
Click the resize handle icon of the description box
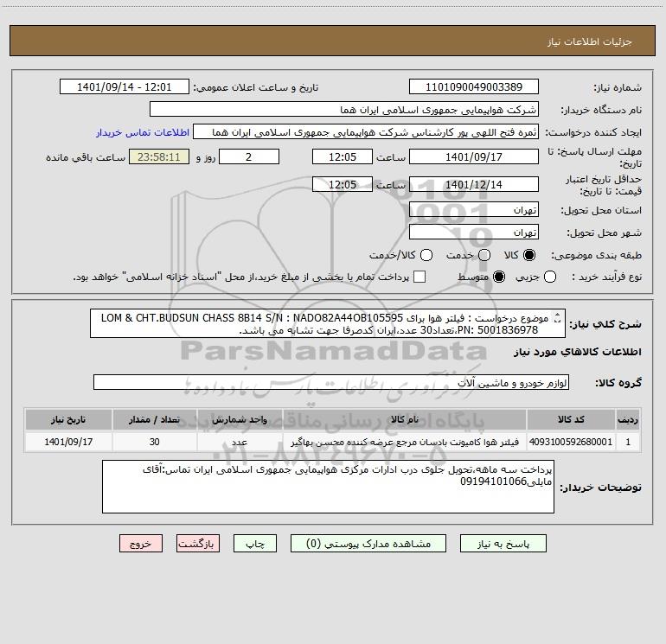558,317
